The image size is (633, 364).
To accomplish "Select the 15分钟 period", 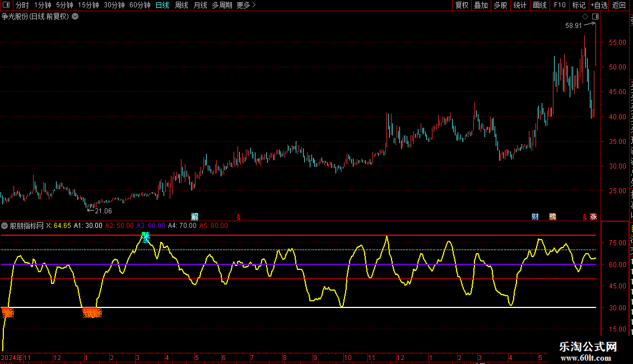I will point(89,5).
